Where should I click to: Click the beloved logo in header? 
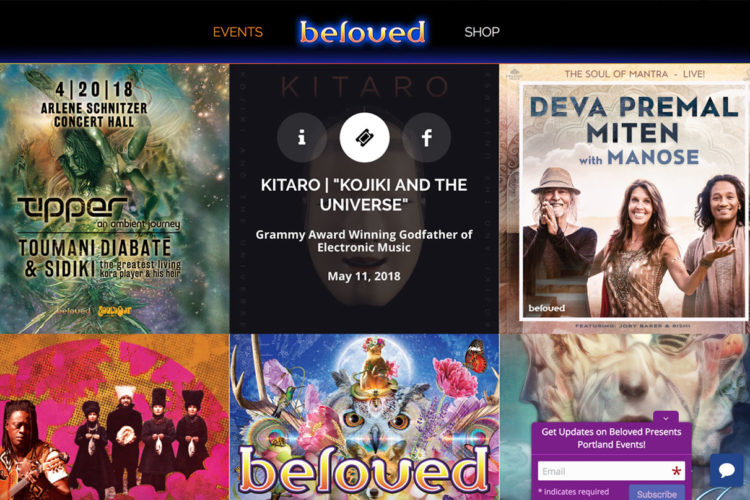363,32
